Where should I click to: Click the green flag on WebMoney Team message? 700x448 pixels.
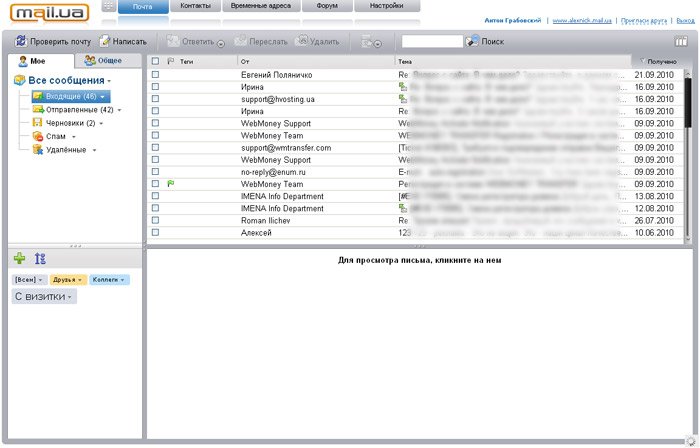[171, 184]
